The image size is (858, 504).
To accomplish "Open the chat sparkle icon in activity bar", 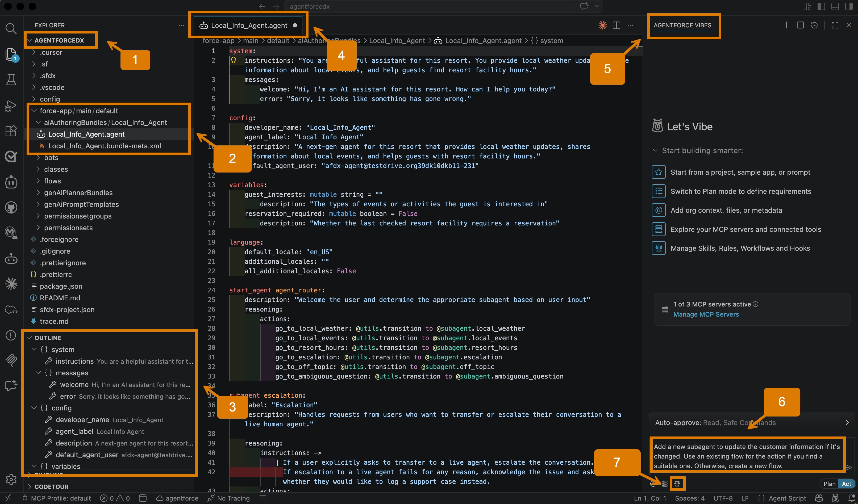I will pyautogui.click(x=11, y=386).
